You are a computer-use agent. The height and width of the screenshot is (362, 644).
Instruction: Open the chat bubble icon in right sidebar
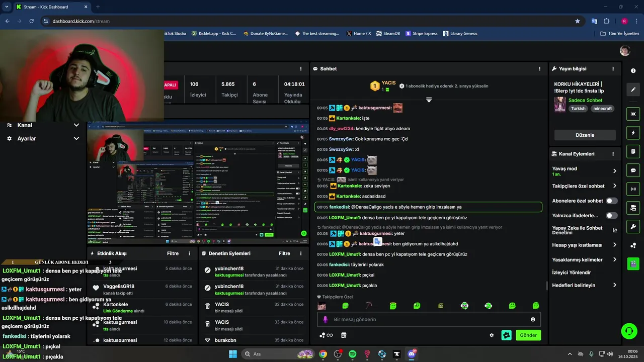point(633,170)
